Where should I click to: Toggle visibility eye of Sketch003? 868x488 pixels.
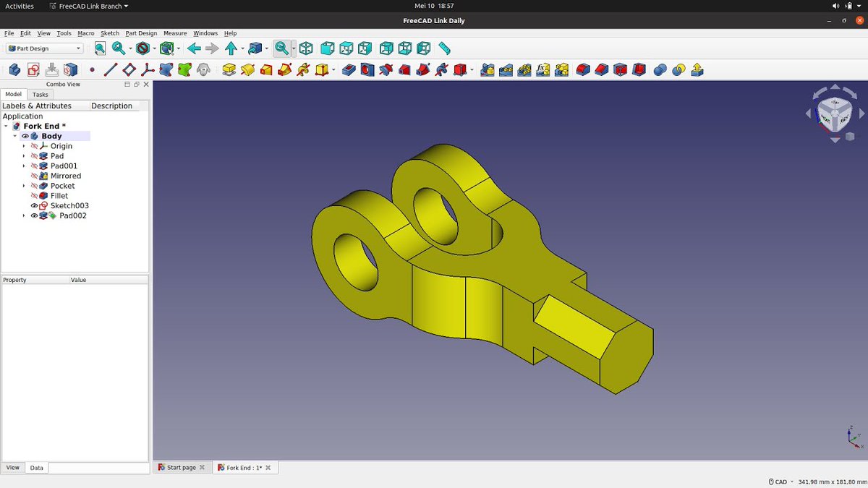point(34,205)
